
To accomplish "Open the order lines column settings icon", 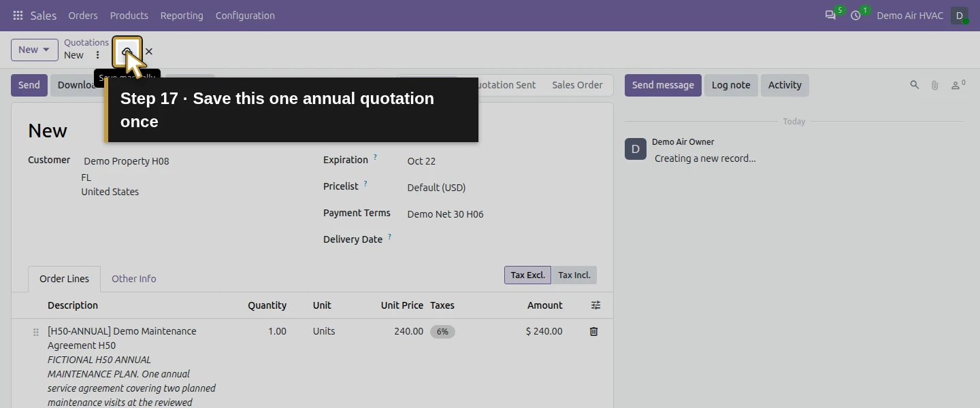I will [x=596, y=305].
